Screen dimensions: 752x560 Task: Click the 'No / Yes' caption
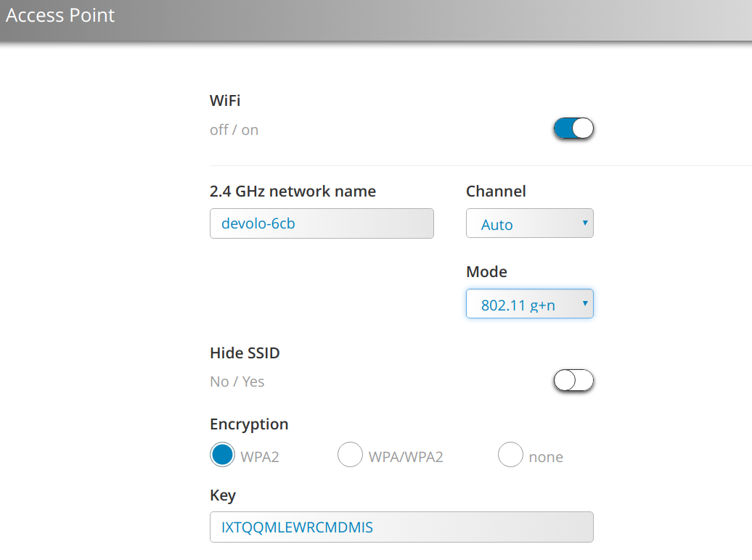(x=237, y=382)
